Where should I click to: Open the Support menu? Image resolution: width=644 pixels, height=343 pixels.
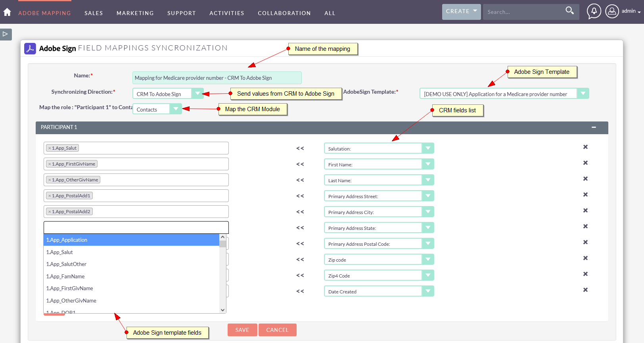[182, 13]
